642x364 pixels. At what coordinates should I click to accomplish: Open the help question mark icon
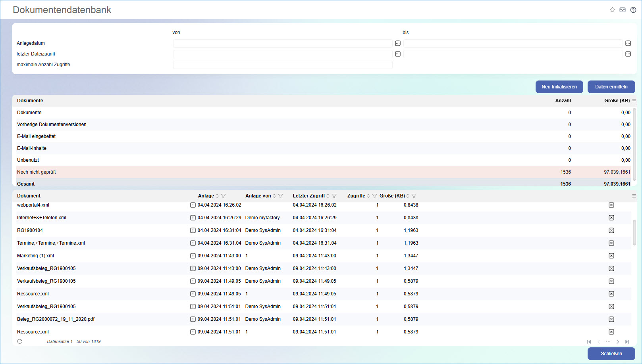tap(633, 10)
